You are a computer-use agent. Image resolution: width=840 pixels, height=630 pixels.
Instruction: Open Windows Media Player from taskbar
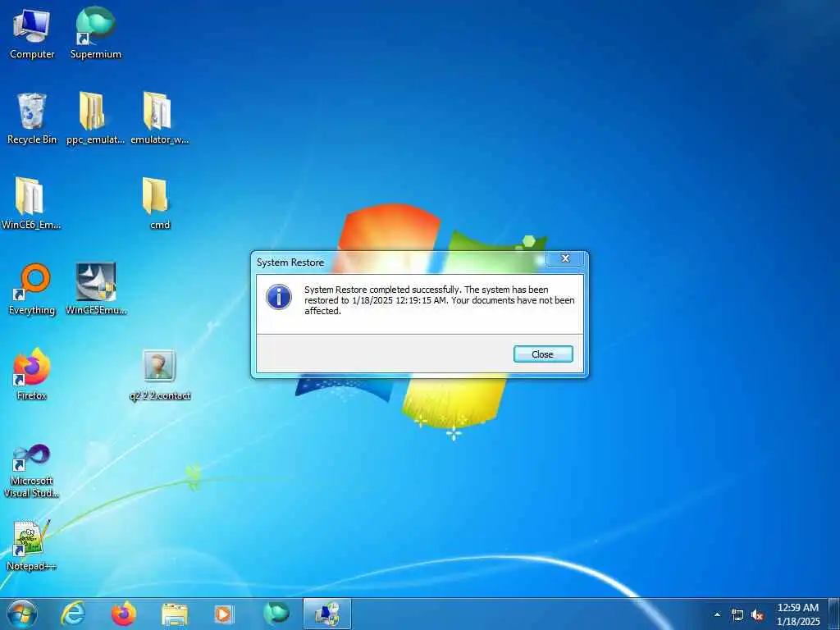click(225, 614)
